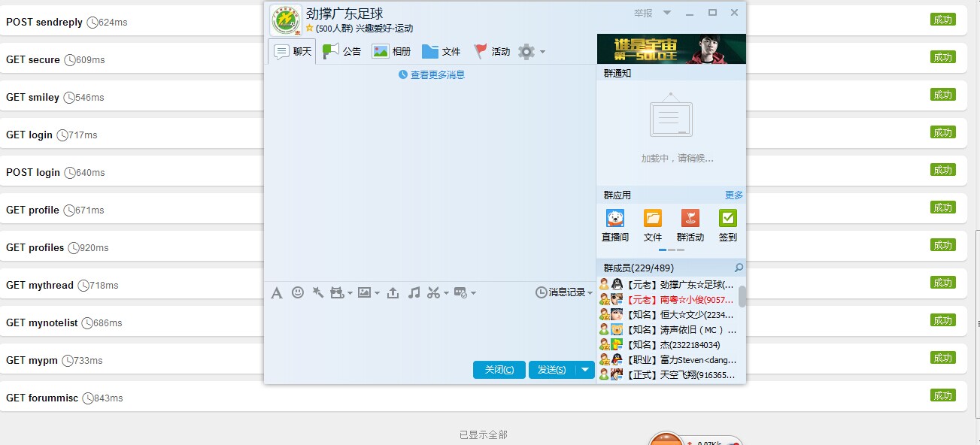Click the send picture icon
The image size is (980, 445).
coord(365,292)
